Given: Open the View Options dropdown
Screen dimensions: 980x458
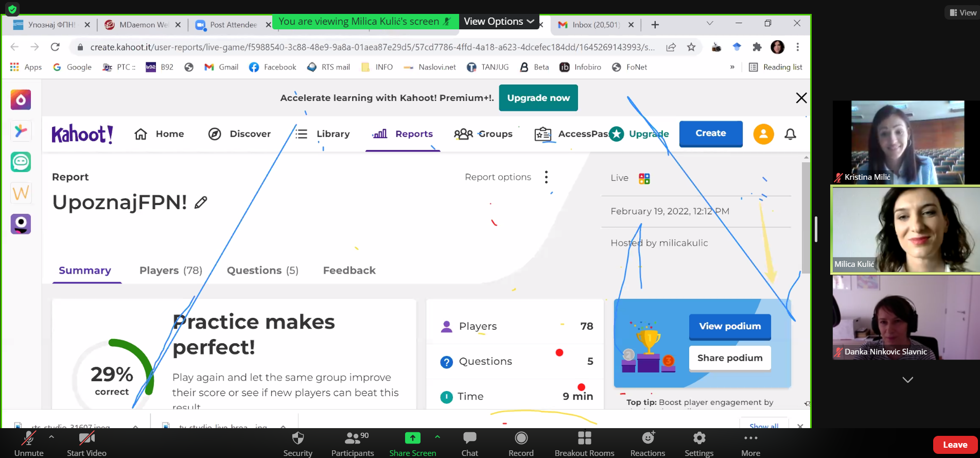Looking at the screenshot, I should tap(499, 21).
